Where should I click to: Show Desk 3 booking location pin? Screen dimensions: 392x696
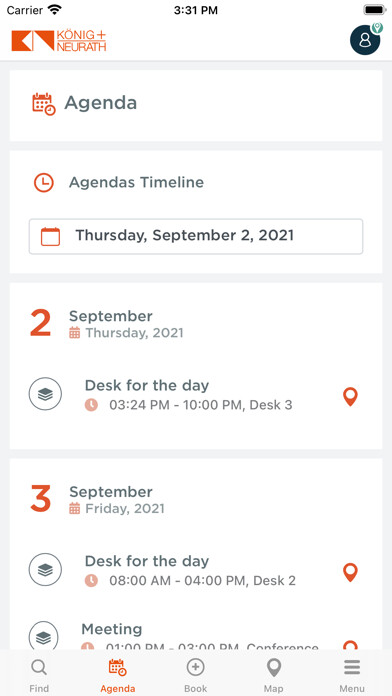tap(350, 396)
